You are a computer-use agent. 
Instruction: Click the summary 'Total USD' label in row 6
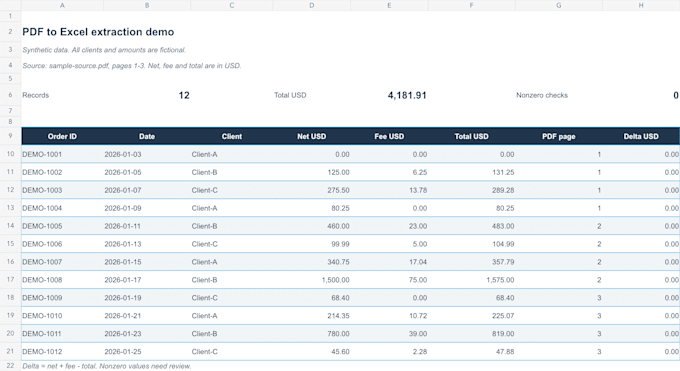(x=290, y=95)
